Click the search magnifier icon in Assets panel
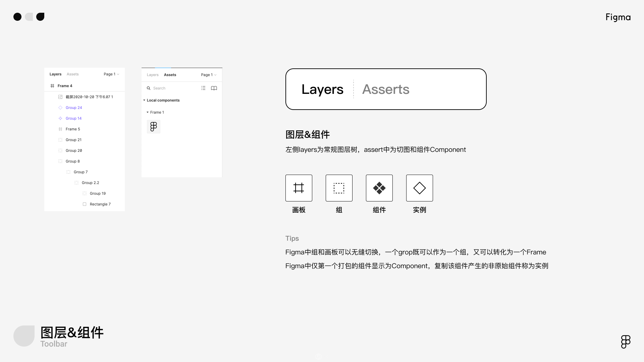The width and height of the screenshot is (644, 362). [149, 88]
